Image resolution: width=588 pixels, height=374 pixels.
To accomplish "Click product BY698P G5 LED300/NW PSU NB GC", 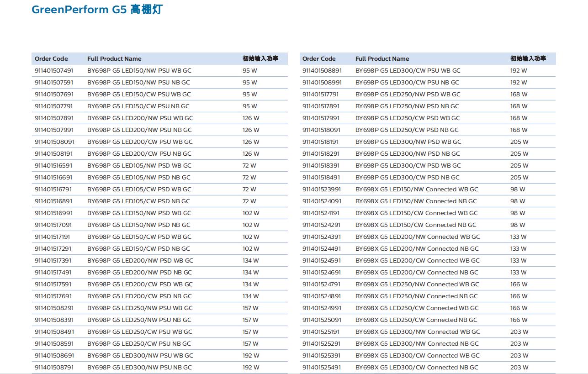I will click(x=139, y=368).
